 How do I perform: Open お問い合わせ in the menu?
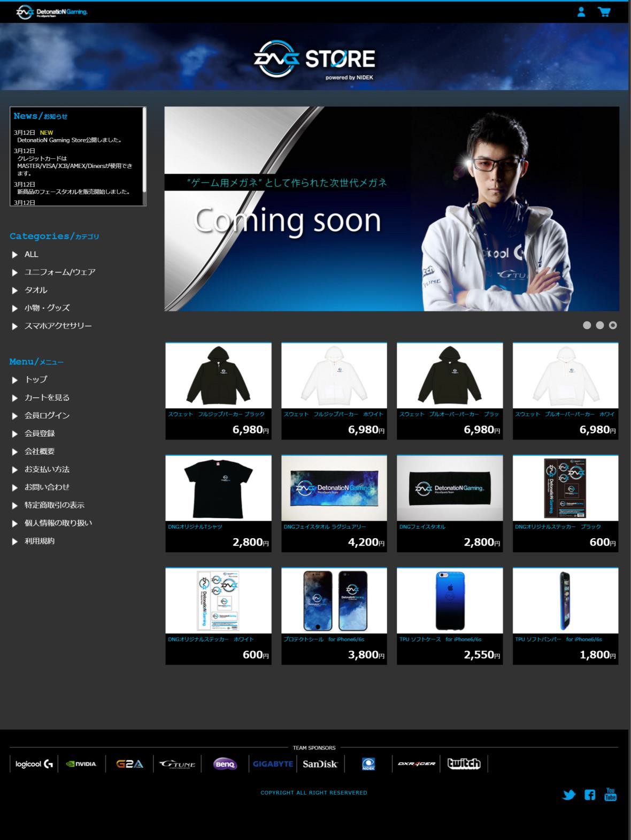click(47, 487)
